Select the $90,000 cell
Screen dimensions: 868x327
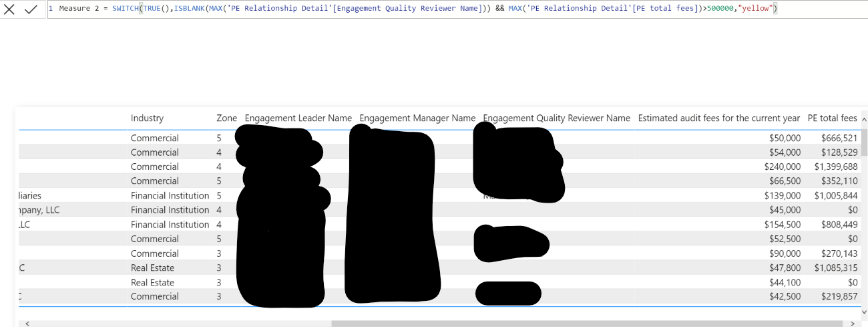785,254
